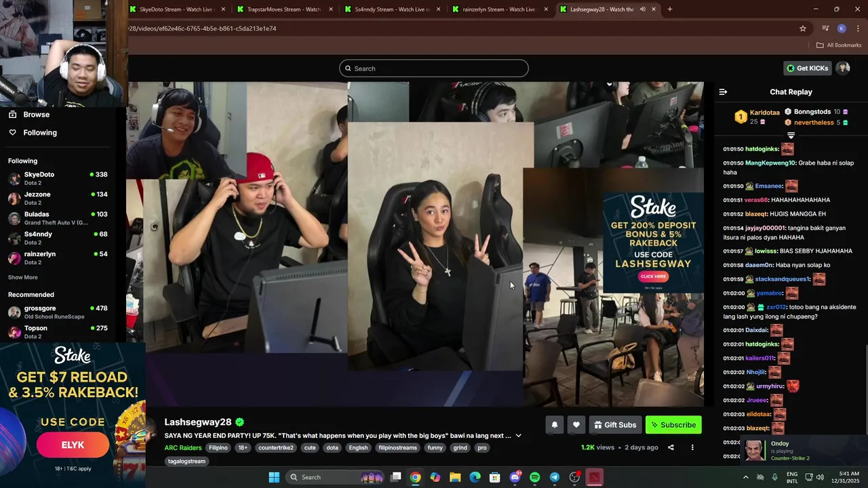The image size is (868, 488).
Task: Open Karldotaa's top gifter entry
Action: pos(758,117)
